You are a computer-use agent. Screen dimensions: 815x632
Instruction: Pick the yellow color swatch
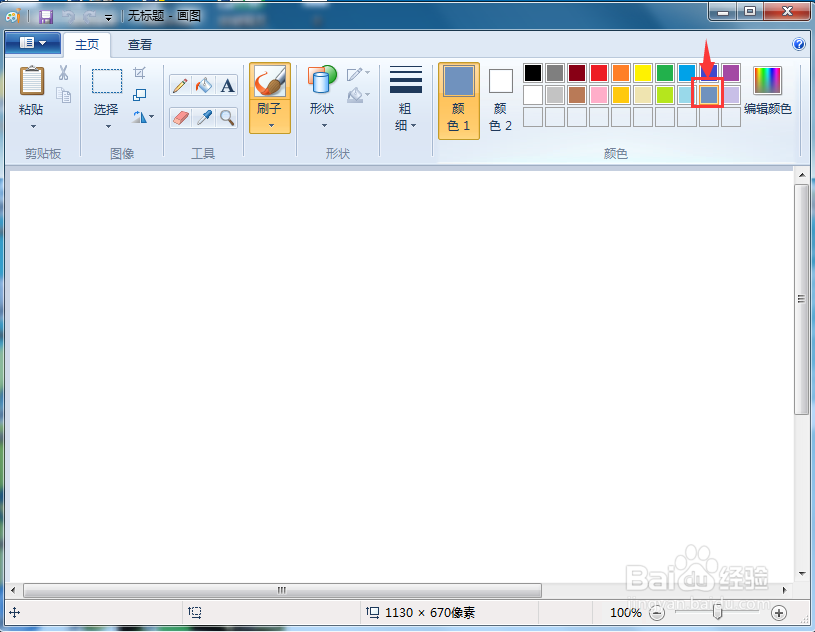[642, 73]
